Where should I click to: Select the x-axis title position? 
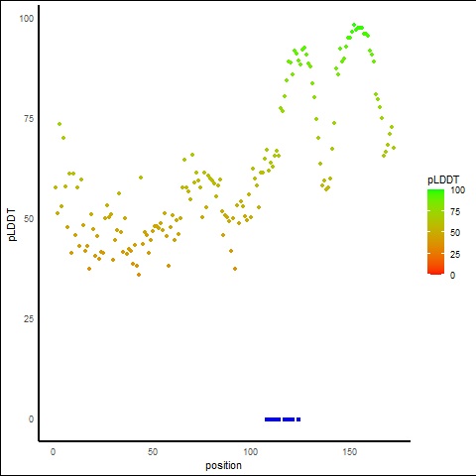click(x=223, y=466)
